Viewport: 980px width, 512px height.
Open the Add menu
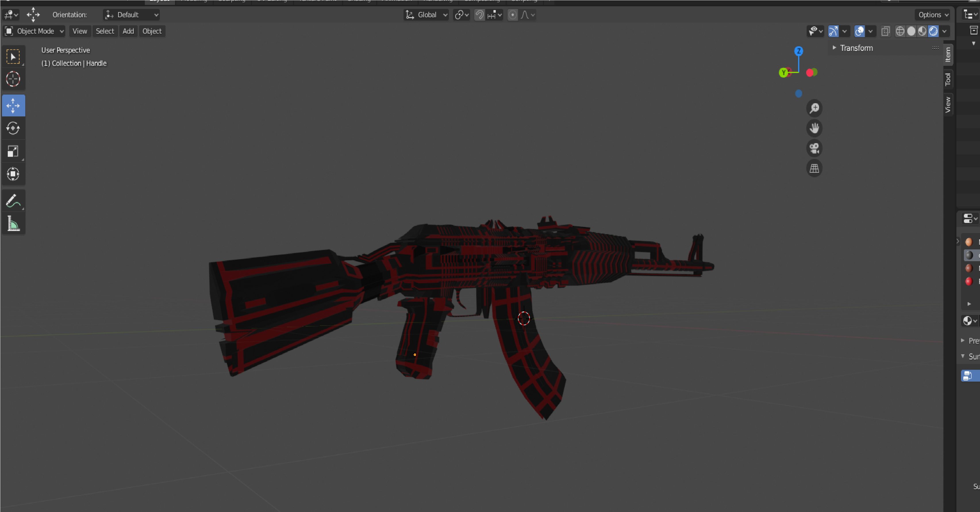[128, 31]
